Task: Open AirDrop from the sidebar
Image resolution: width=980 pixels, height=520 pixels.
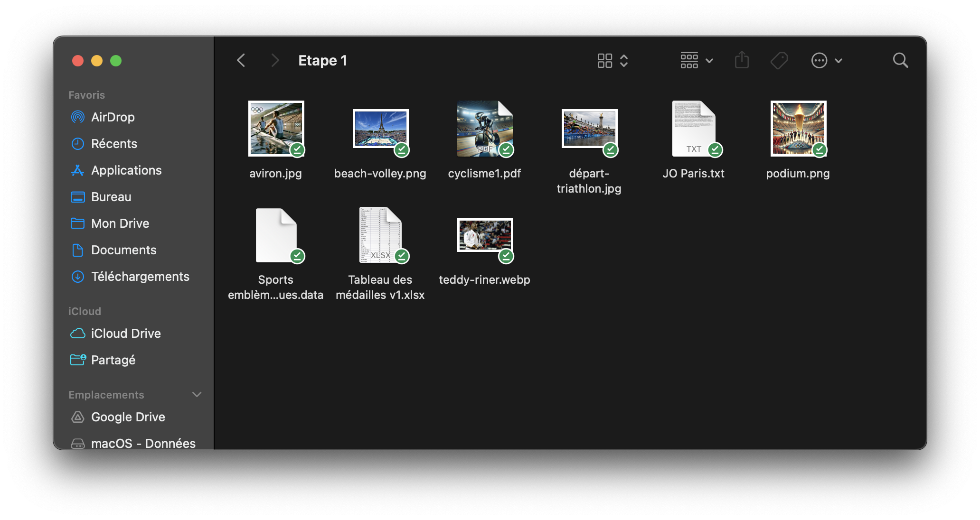Action: tap(113, 117)
